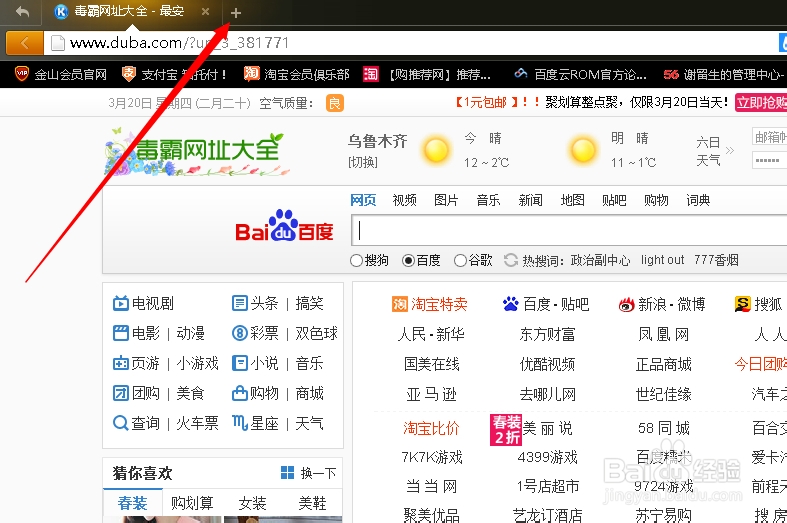Focus the Baidu search input box

(569, 230)
